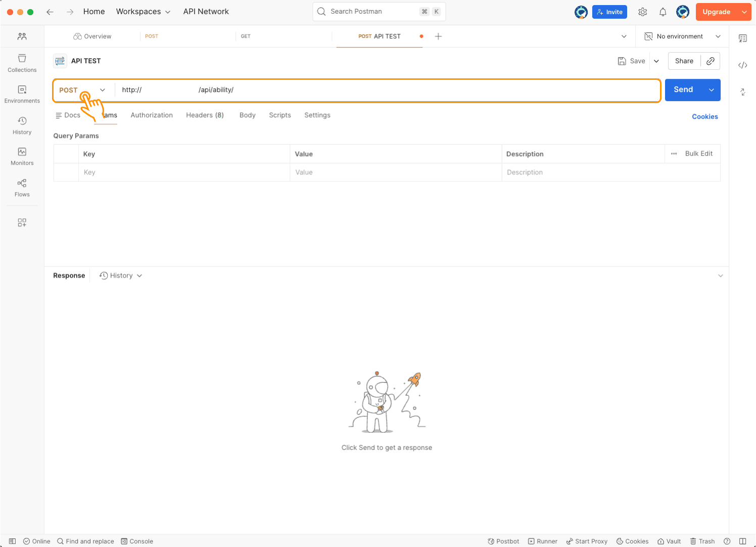This screenshot has width=756, height=547.
Task: Click the Invite button
Action: tap(609, 12)
